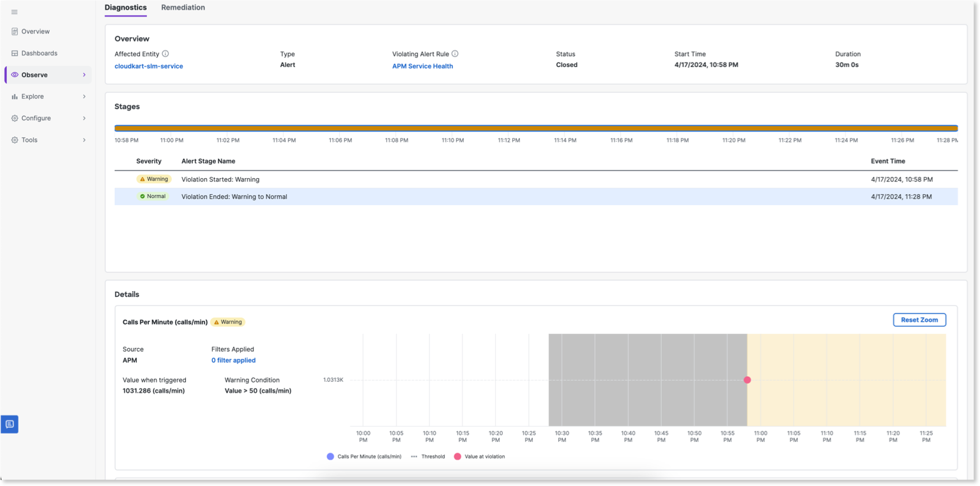
Task: Click the 0 filter applied link
Action: click(x=234, y=360)
